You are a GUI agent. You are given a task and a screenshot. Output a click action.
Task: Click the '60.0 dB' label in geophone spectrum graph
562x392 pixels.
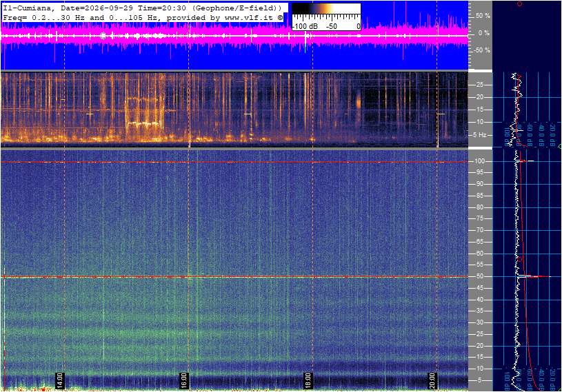tap(531, 134)
